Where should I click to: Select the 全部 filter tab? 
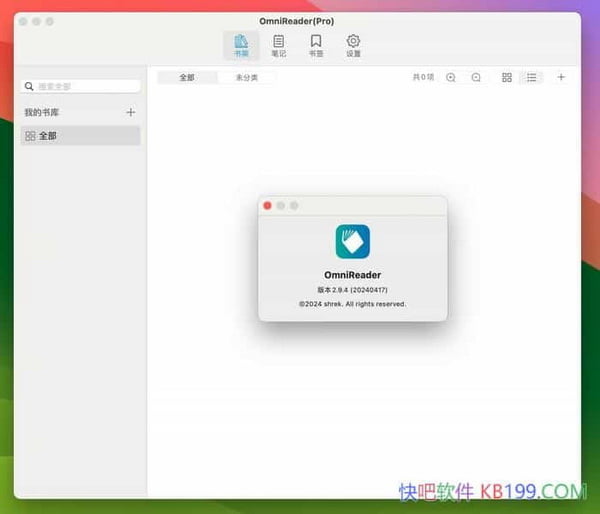[187, 77]
